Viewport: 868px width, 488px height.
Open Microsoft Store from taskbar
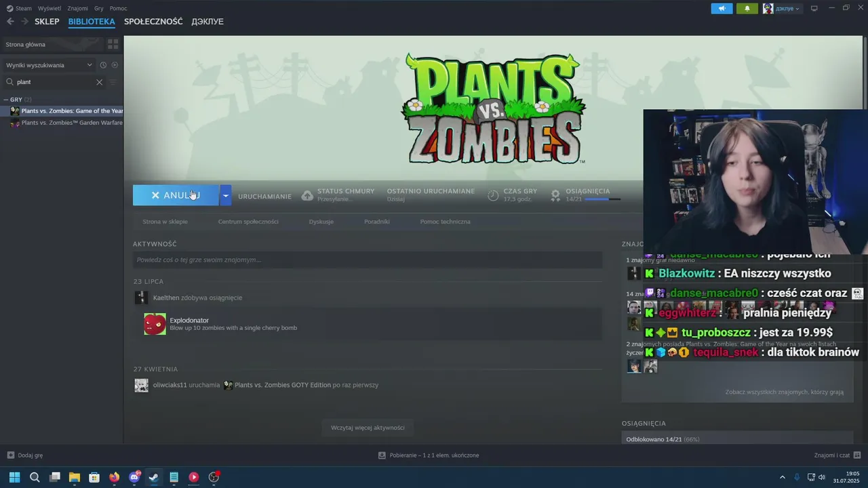94,477
